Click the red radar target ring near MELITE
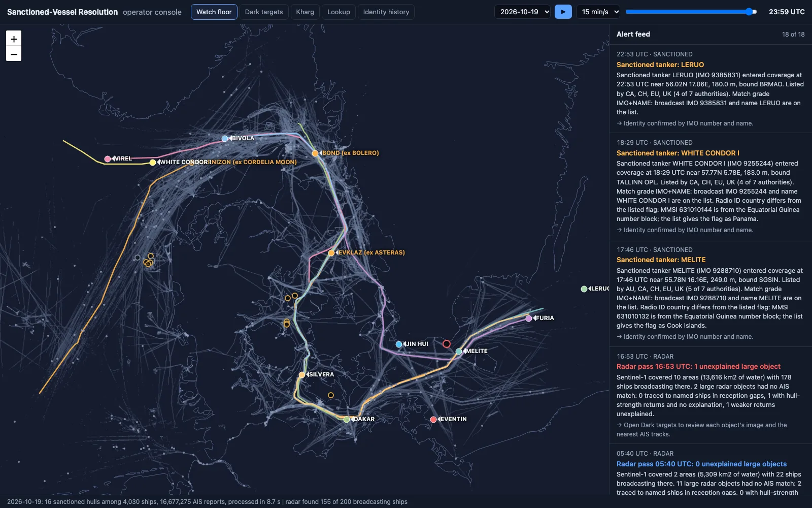Screen dimensions: 812x508 click(x=447, y=344)
